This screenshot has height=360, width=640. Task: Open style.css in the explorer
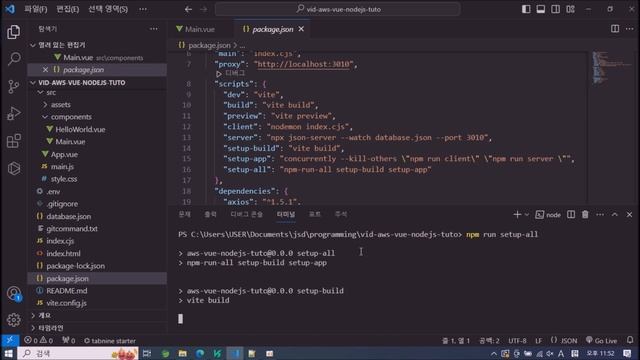(x=97, y=179)
